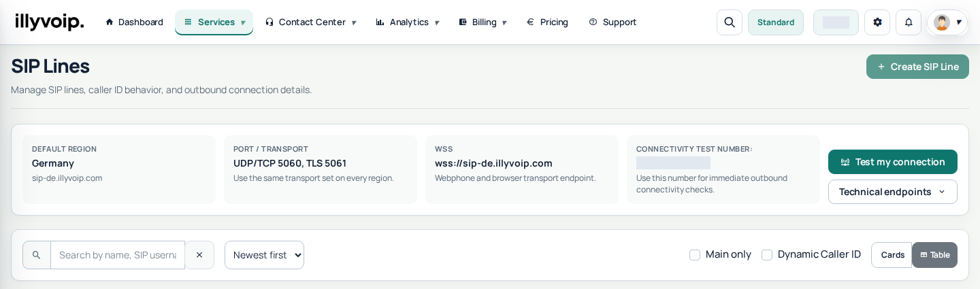
Task: Go to the Pricing page
Action: tap(547, 22)
